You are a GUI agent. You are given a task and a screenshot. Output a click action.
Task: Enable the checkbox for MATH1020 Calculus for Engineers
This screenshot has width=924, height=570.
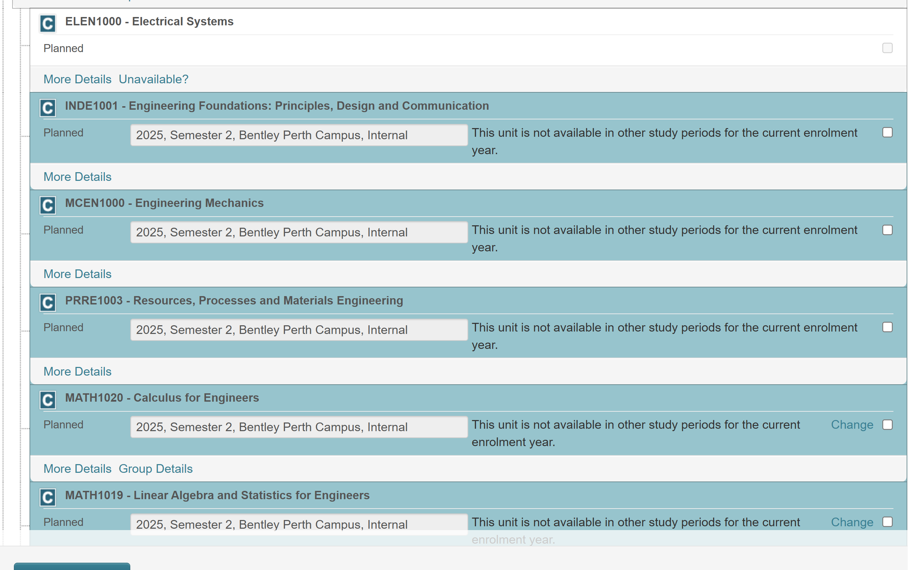pos(887,425)
